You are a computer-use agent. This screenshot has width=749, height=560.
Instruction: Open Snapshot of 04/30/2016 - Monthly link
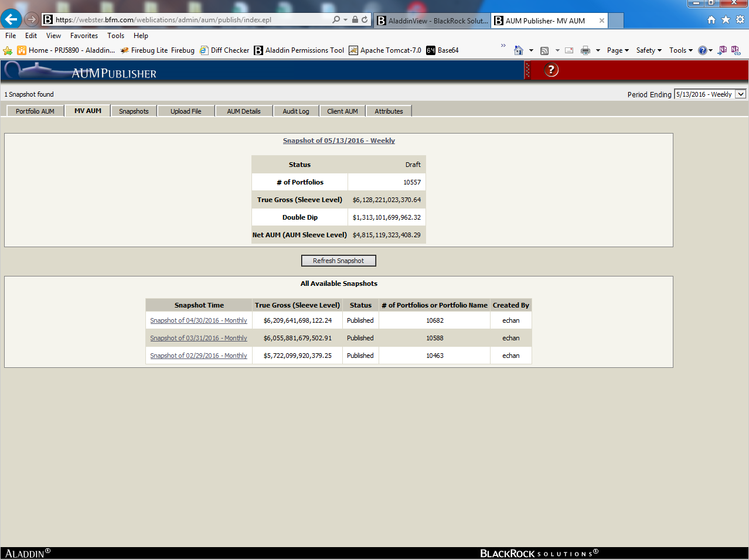tap(199, 320)
